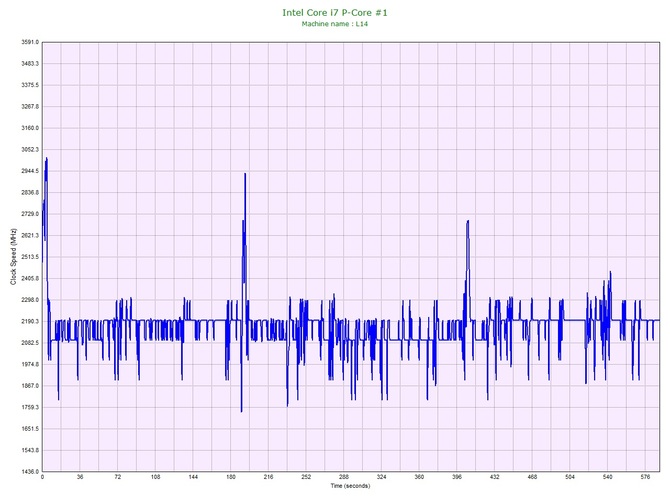Screen dimensions: 670x503
Task: Click the 3591.0 value on the y-axis
Action: click(x=30, y=42)
